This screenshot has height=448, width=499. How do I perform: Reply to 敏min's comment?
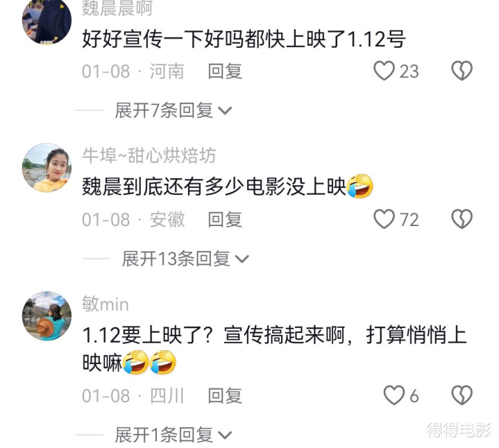[225, 395]
